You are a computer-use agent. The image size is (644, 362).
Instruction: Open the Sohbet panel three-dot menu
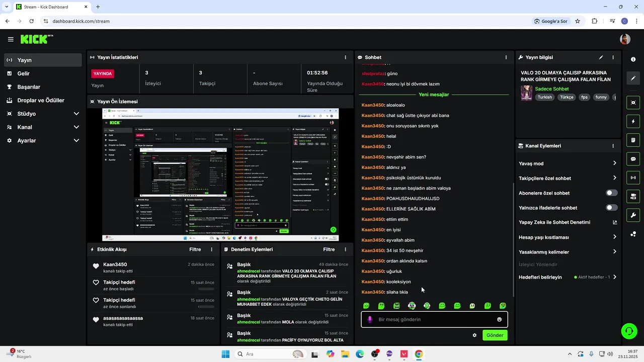tap(506, 57)
